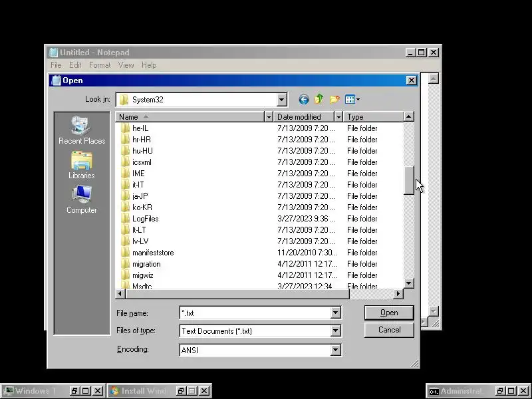
Task: Select the manifeststore folder icon
Action: pos(125,253)
